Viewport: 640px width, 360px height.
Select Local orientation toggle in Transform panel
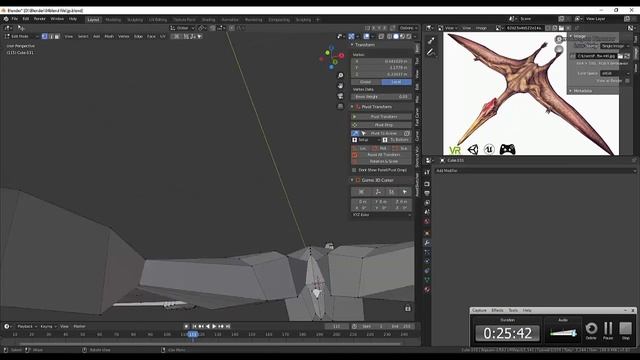[396, 82]
